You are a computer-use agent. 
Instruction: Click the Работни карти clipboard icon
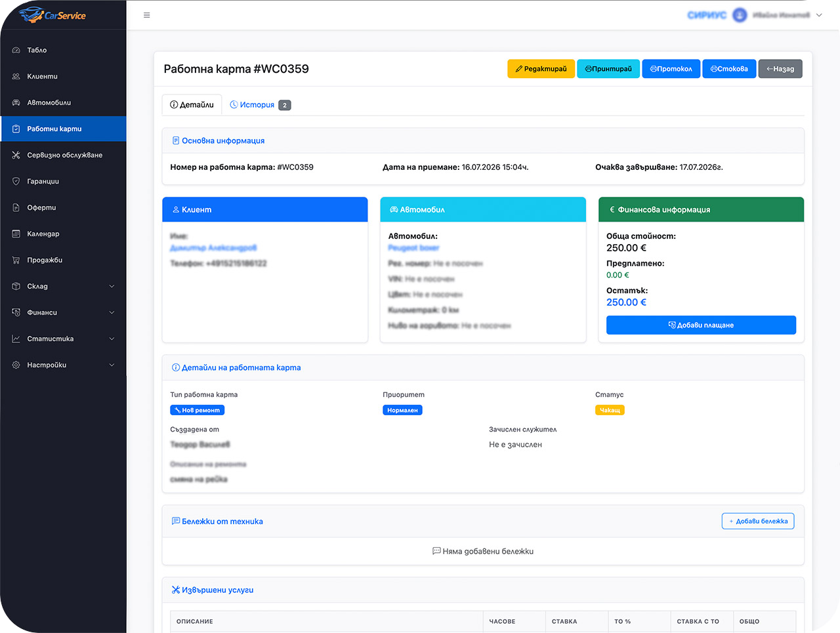(x=16, y=129)
